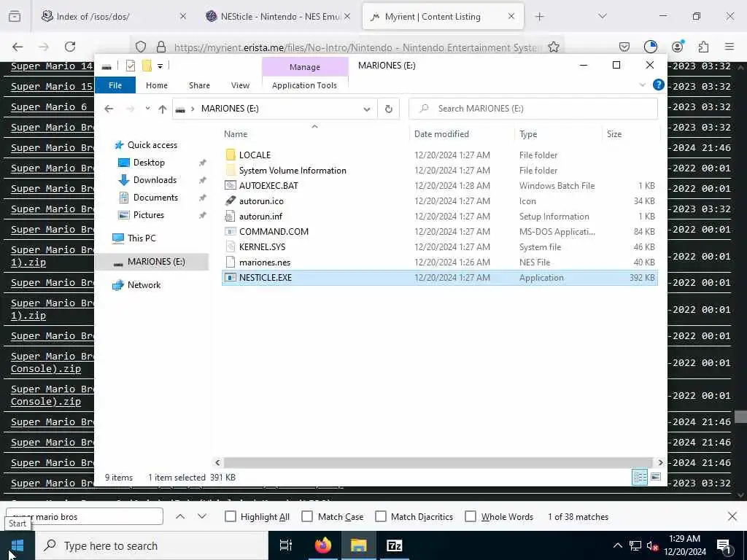The height and width of the screenshot is (560, 747).
Task: Open 7-Zip from the taskbar
Action: [x=395, y=545]
